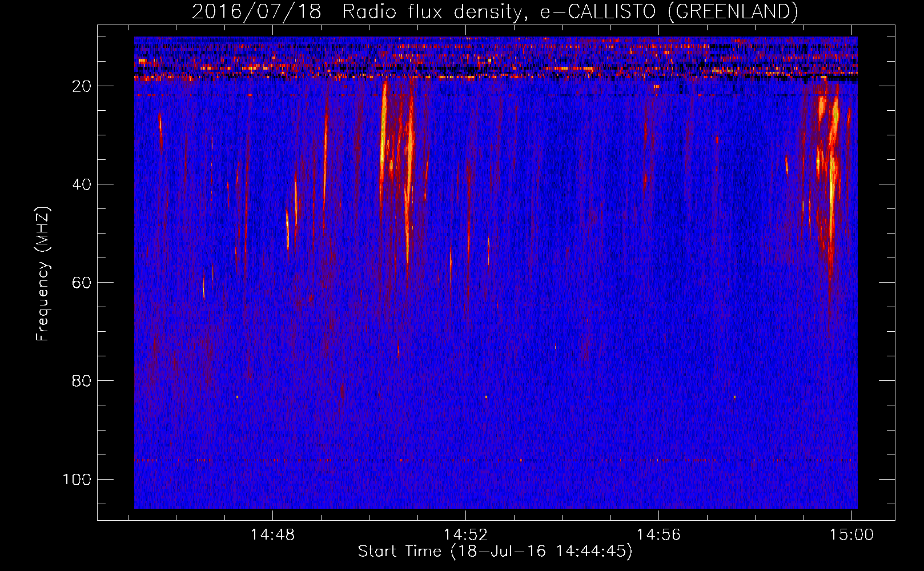The width and height of the screenshot is (924, 571).
Task: Click the plot title with date 2016/07/18
Action: (495, 11)
